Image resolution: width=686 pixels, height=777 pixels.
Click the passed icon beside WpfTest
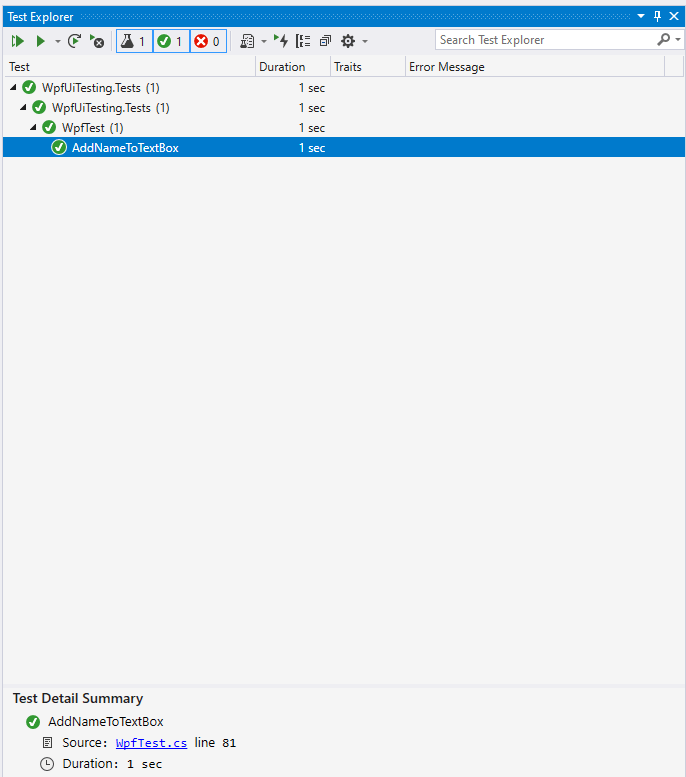49,128
